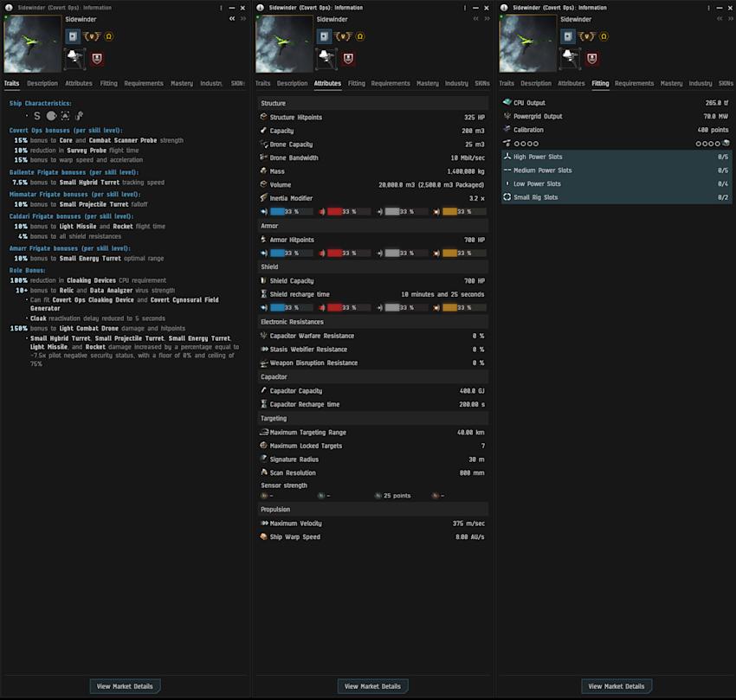This screenshot has height=700, width=736.
Task: Click the Structure section header
Action: [372, 103]
